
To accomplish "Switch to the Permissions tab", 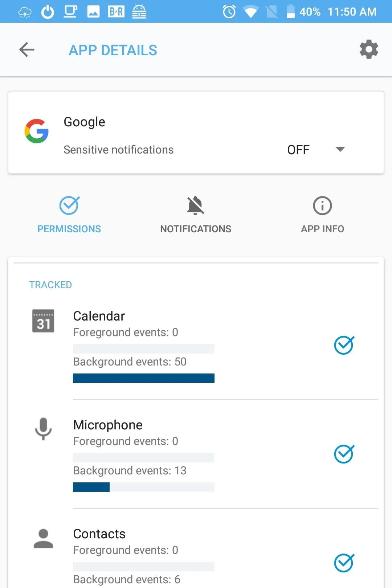I will pyautogui.click(x=69, y=215).
